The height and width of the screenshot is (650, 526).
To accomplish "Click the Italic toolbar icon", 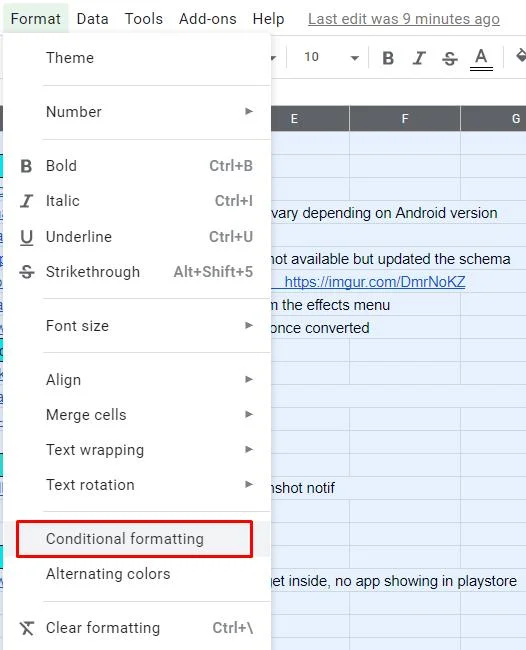I will pos(419,58).
